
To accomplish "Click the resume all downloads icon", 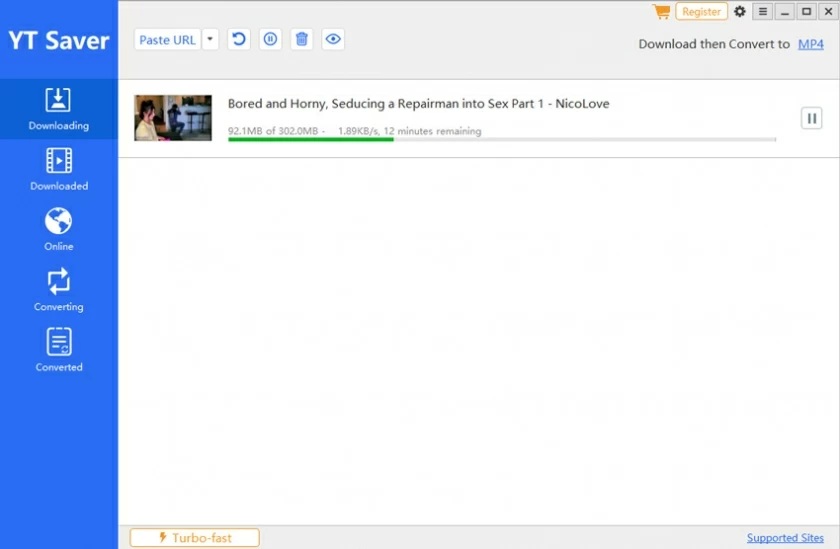I will (x=239, y=39).
